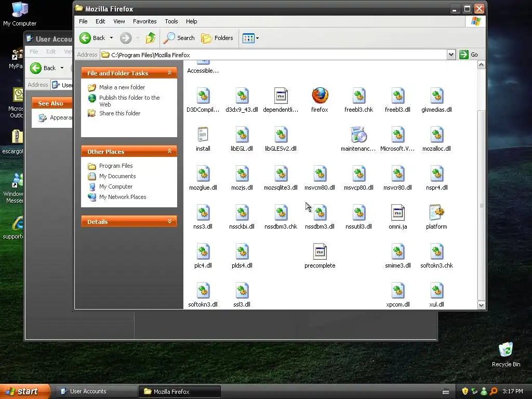Click the Back button in Firefox folder window
Image resolution: width=532 pixels, height=399 pixels.
click(x=92, y=38)
